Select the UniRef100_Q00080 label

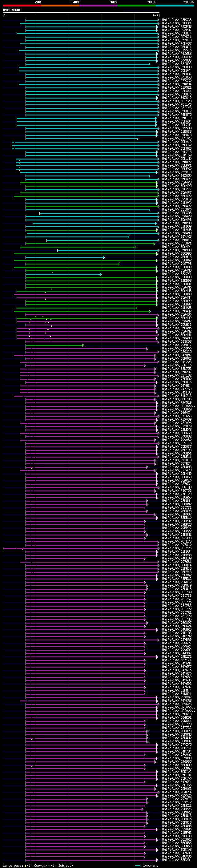pyautogui.click(x=176, y=440)
